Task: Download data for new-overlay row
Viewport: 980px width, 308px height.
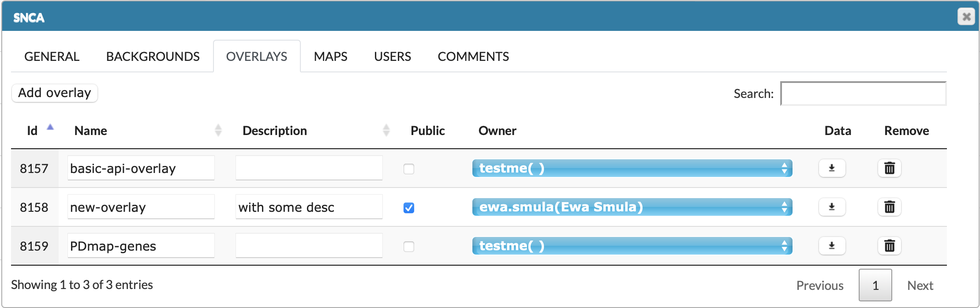Action: click(832, 207)
